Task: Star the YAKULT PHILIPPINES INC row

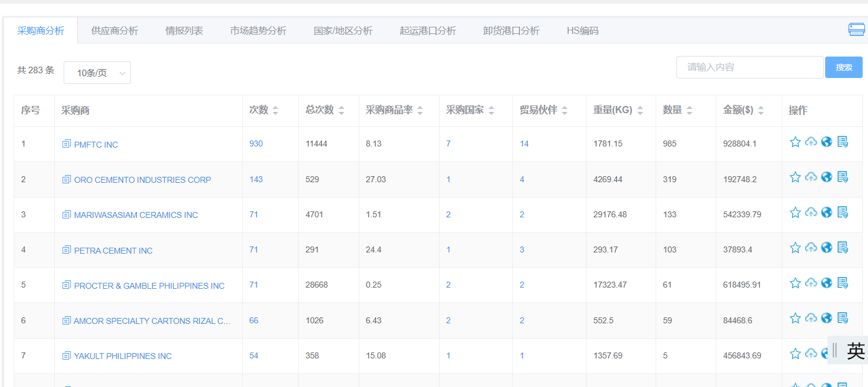Action: point(795,354)
